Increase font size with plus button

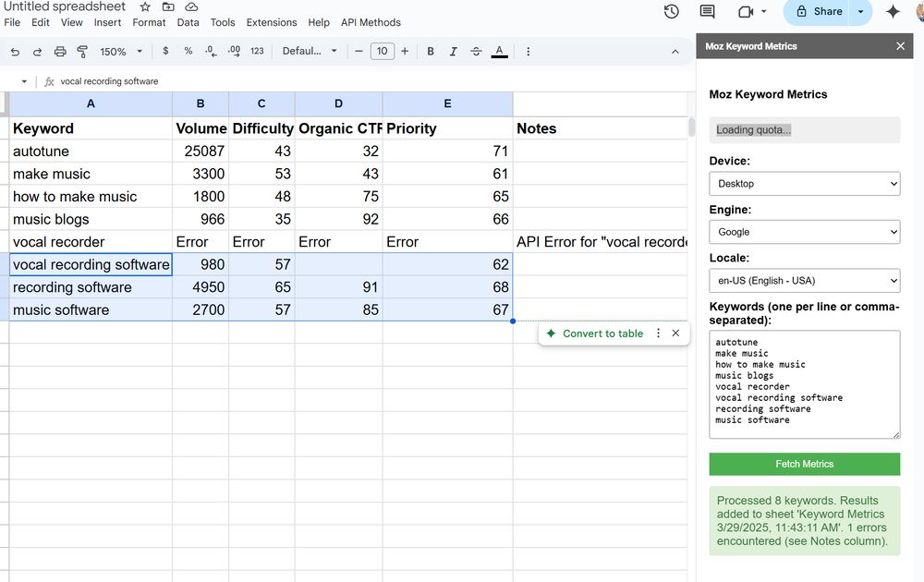[405, 51]
